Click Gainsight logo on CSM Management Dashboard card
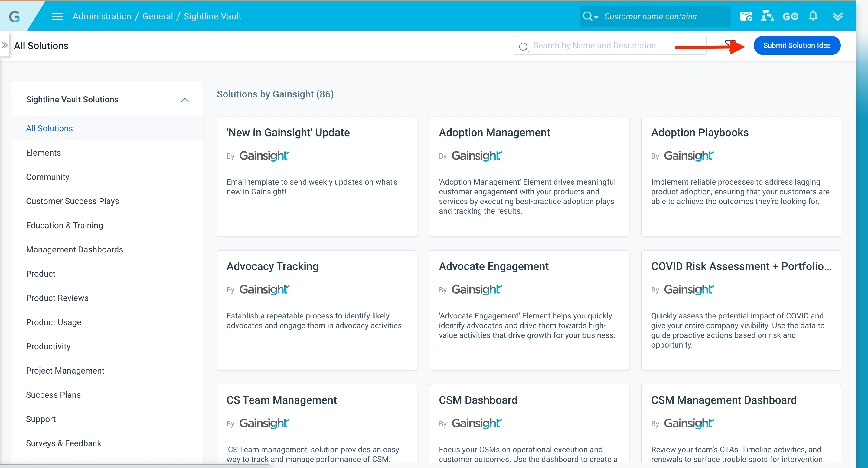Viewport: 868px width, 468px height. click(x=689, y=424)
